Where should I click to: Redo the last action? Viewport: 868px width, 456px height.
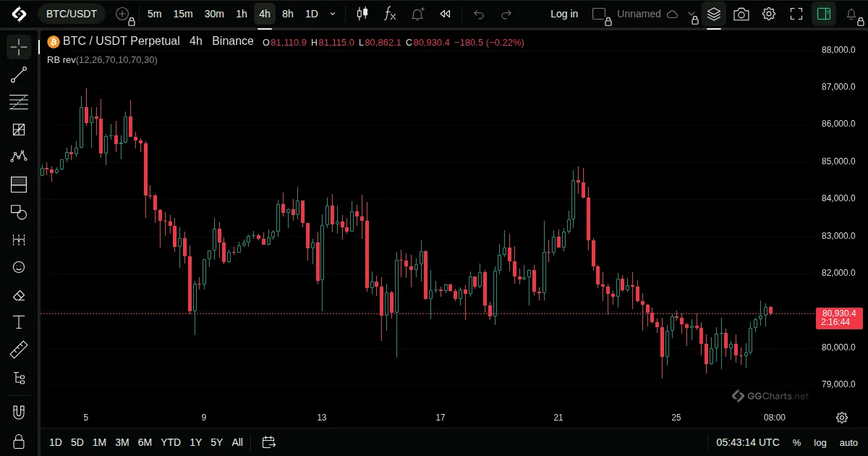coord(506,14)
